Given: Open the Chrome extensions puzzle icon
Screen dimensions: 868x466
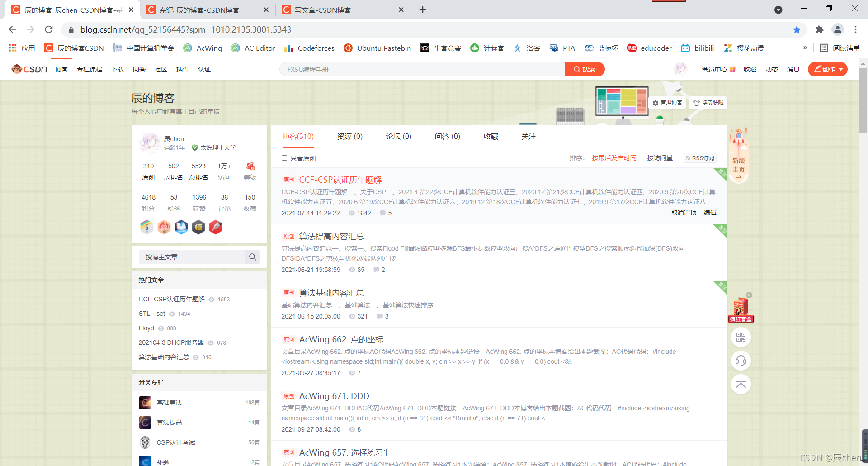Looking at the screenshot, I should (x=819, y=29).
